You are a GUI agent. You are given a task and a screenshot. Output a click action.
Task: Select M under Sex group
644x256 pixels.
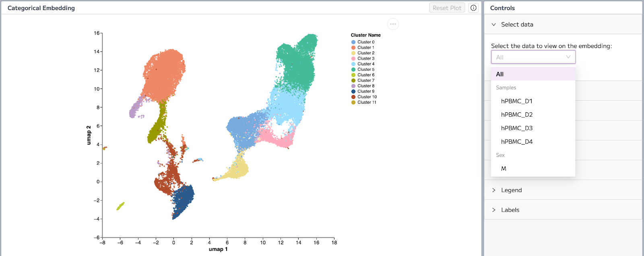(x=533, y=169)
